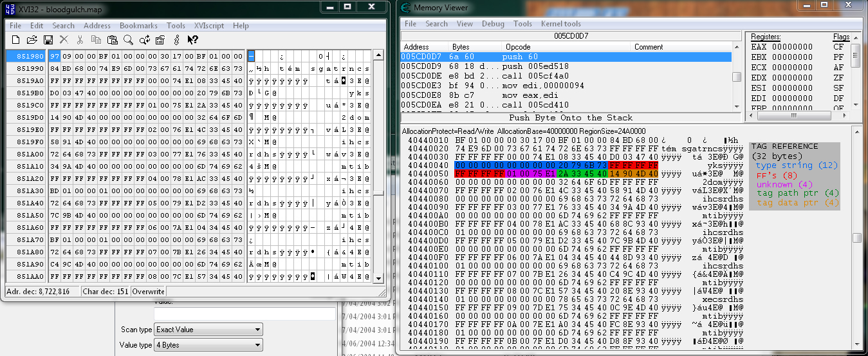Open the Value type dropdown showing 4 Bytes
The height and width of the screenshot is (356, 868).
pos(208,345)
